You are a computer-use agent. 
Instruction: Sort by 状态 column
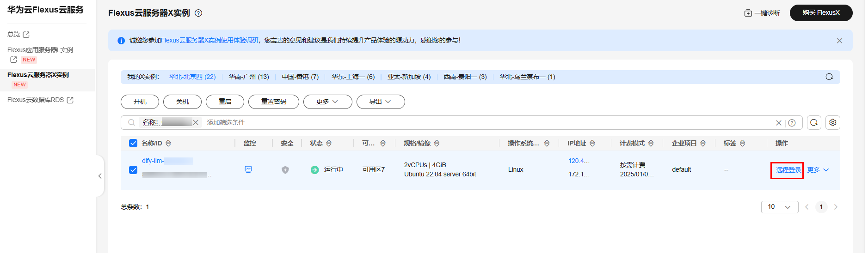pyautogui.click(x=329, y=143)
